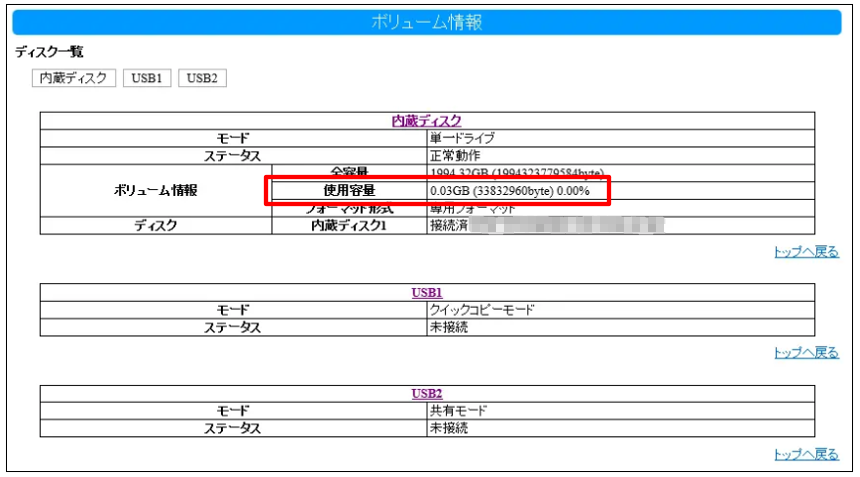Click the USB1 button under ディスク一覧
The image size is (860, 477).
[147, 78]
